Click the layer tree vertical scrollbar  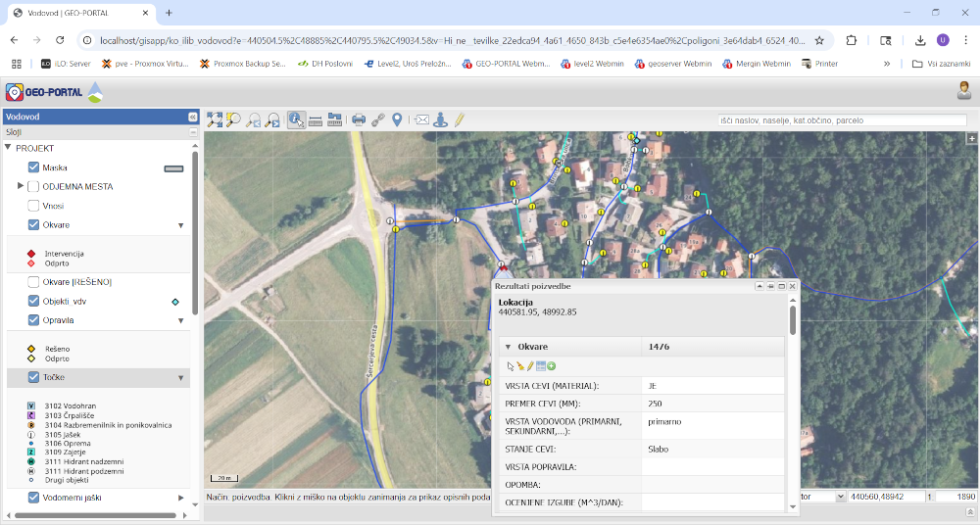tap(194, 232)
